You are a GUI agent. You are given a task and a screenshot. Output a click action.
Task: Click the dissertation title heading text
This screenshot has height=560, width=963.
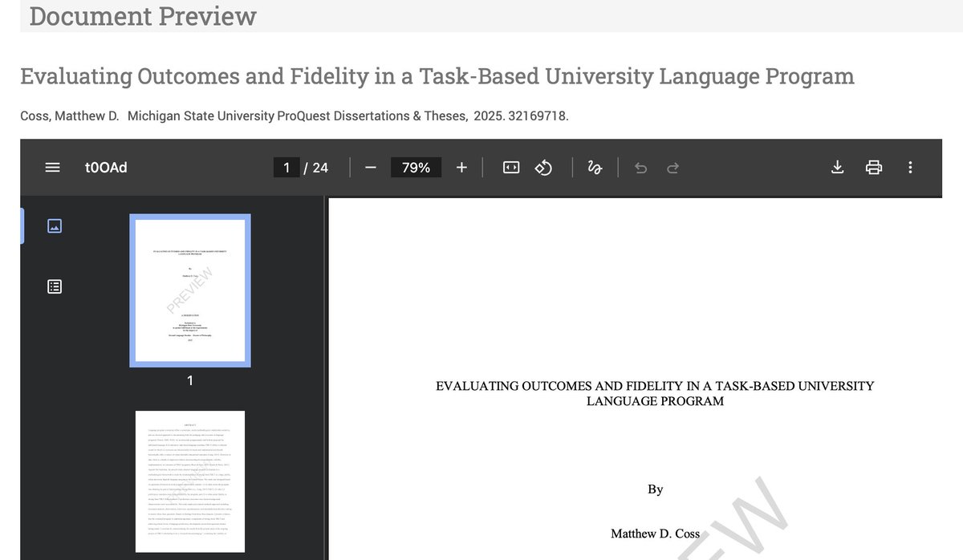pos(437,76)
